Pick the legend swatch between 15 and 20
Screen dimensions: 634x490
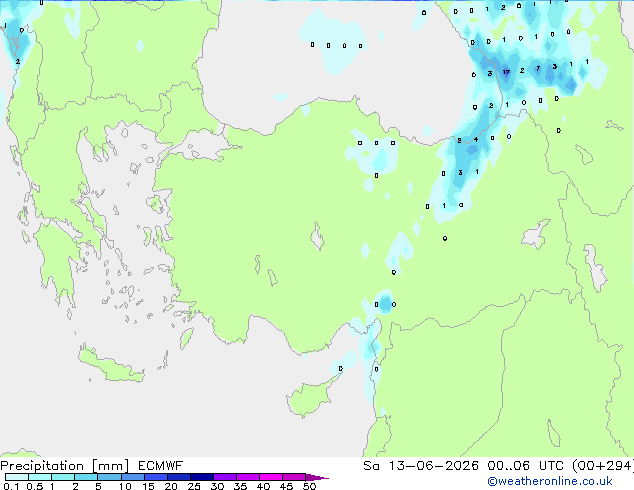pos(156,477)
